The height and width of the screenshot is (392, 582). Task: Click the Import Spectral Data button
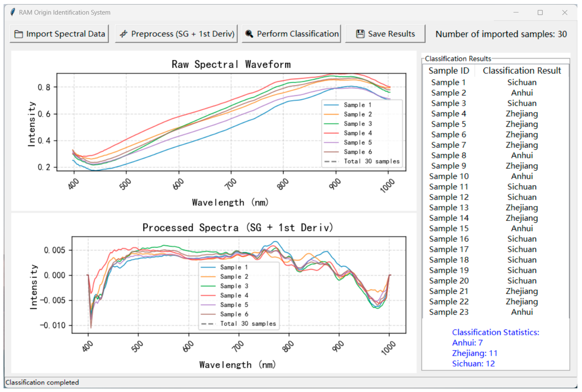[59, 34]
